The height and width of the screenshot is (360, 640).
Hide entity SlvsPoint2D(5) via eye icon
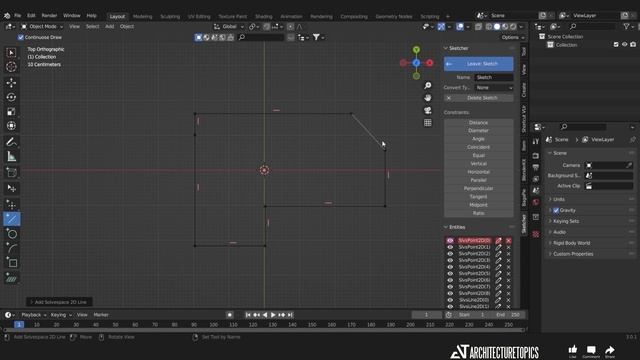point(450,273)
